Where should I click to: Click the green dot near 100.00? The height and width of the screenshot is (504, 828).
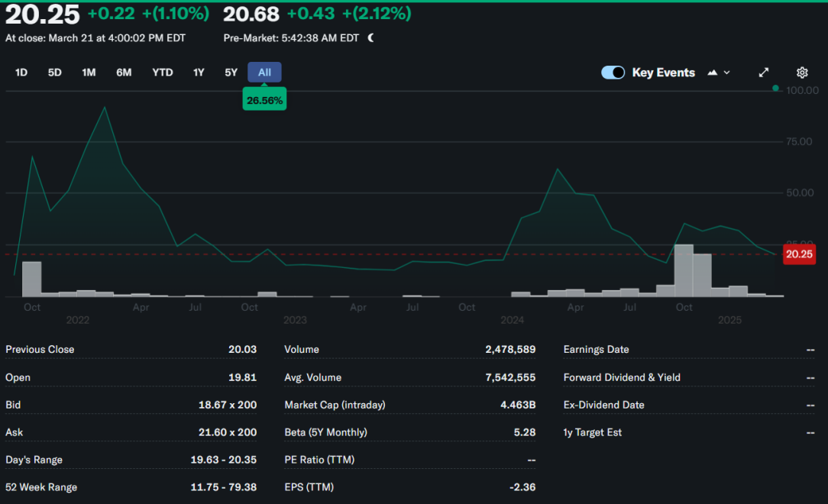coord(775,88)
